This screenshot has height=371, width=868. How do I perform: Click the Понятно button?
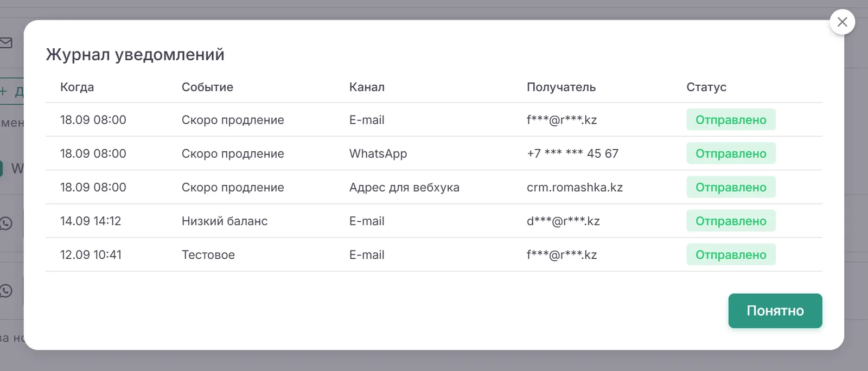(775, 311)
